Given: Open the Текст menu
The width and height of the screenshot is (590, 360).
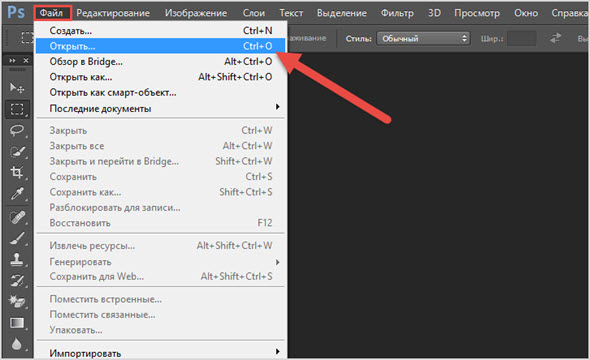Looking at the screenshot, I should click(291, 13).
